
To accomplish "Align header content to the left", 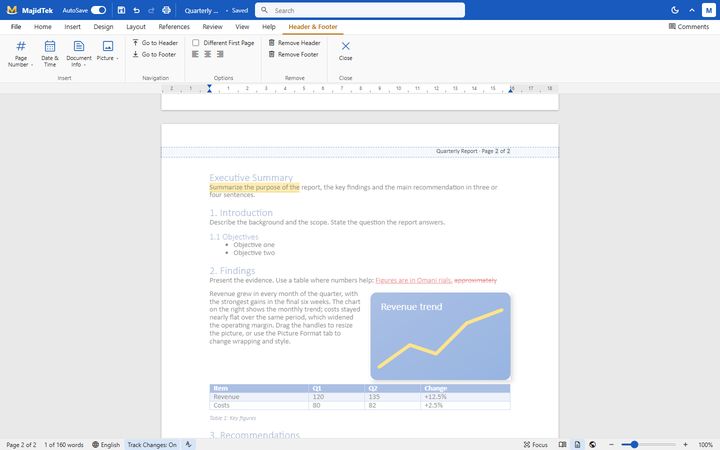I will [195, 54].
